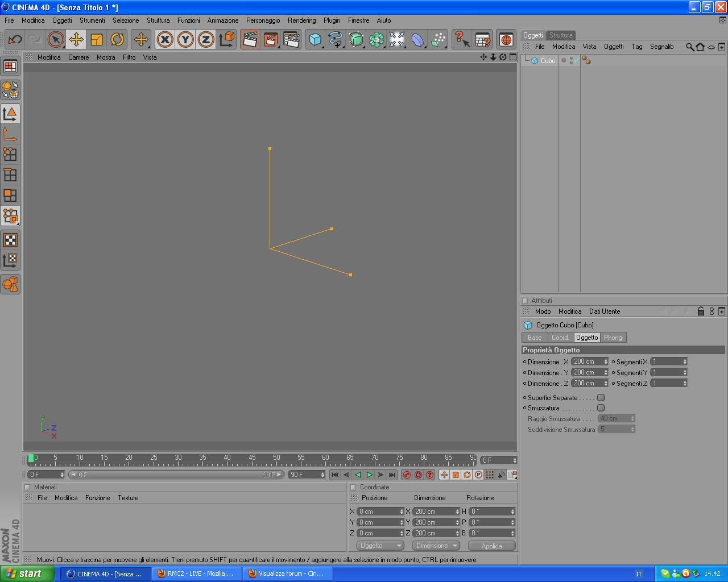The image size is (728, 582).
Task: Select the Scale tool icon
Action: (97, 39)
